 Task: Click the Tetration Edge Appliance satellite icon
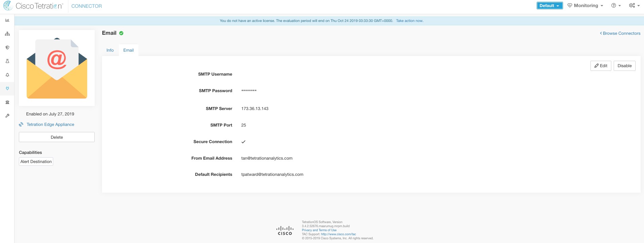coord(21,125)
